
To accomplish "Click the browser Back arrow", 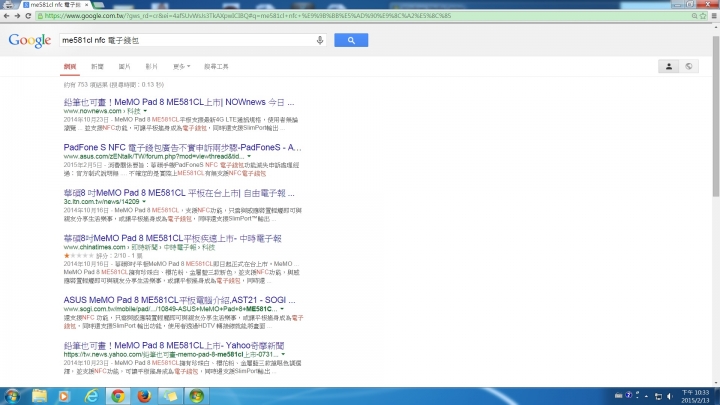I will point(6,16).
